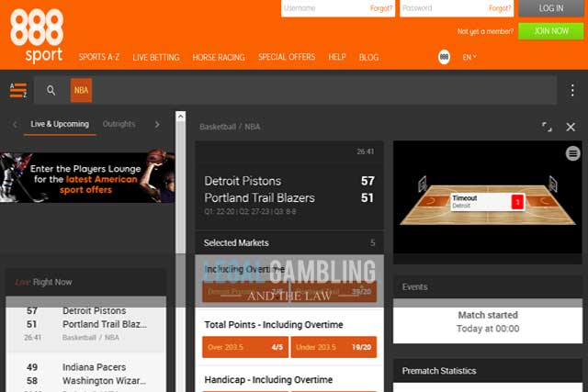Open the EN language dropdown
The image size is (588, 392).
tap(469, 57)
